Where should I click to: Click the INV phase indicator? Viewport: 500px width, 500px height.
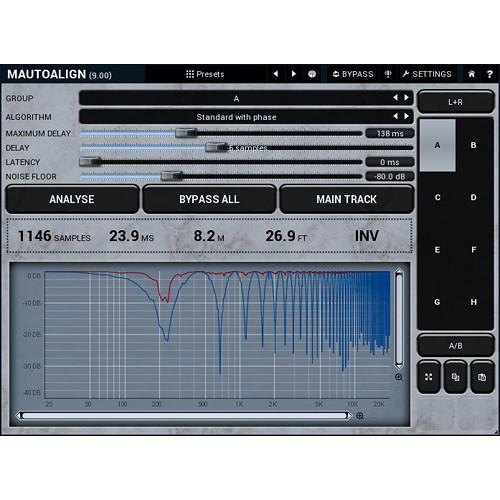(x=367, y=236)
